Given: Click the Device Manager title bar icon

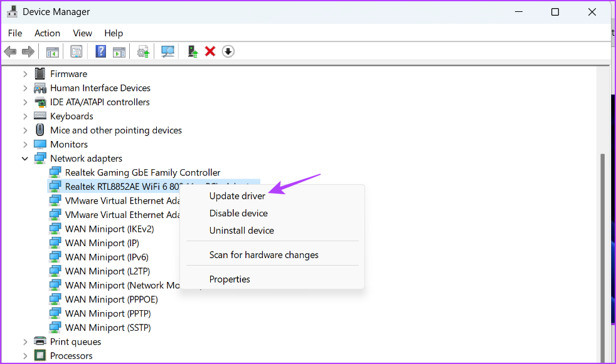Looking at the screenshot, I should [x=12, y=12].
